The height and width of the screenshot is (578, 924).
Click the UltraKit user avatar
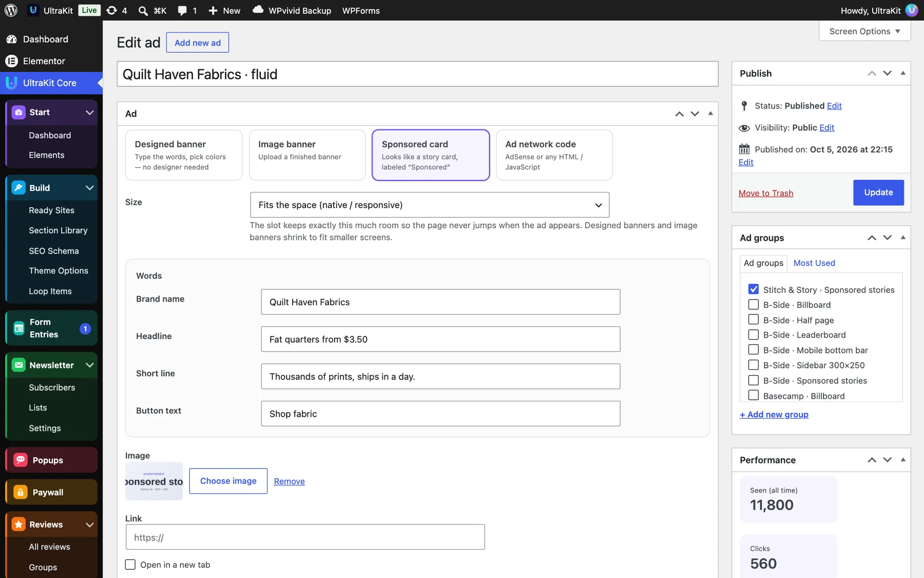(912, 10)
